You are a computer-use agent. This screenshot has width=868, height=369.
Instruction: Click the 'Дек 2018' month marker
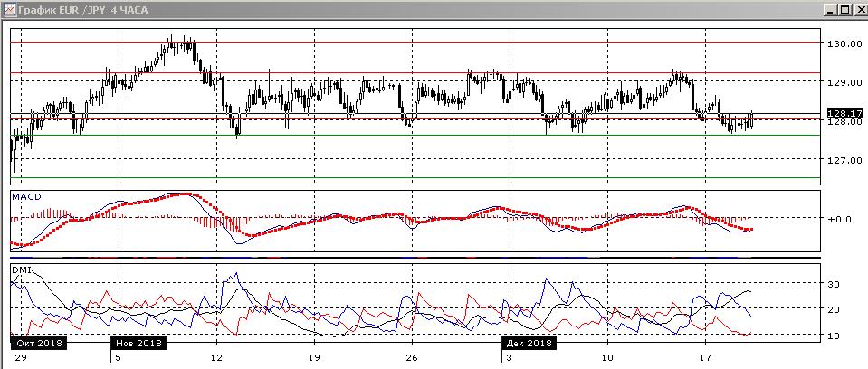(528, 343)
